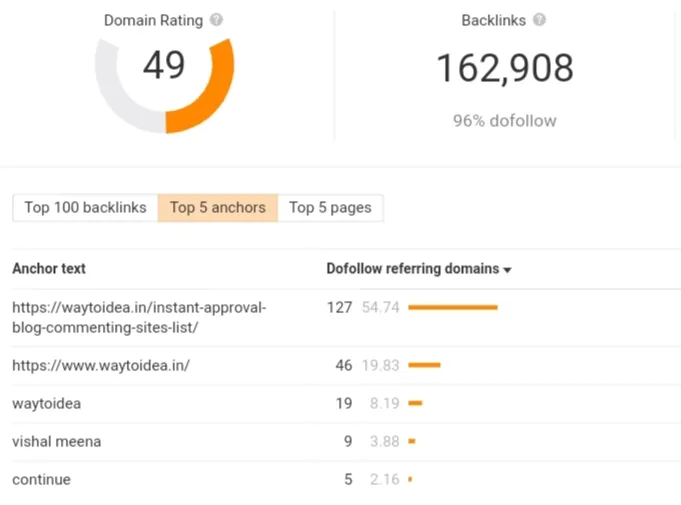Open the instant-approval blog-commenting-sites-list anchor link
Image resolution: width=681 pixels, height=505 pixels.
pyautogui.click(x=139, y=317)
